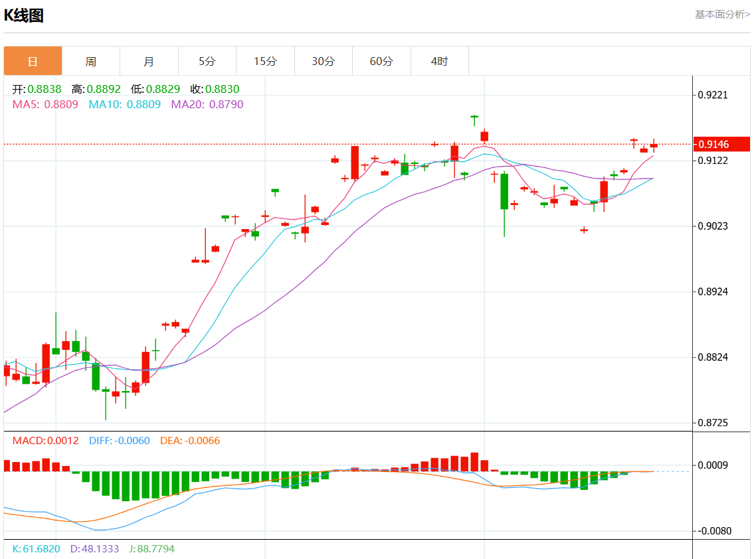Click the MA5: 0.8809 indicator label
This screenshot has height=559, width=756.
pyautogui.click(x=45, y=105)
